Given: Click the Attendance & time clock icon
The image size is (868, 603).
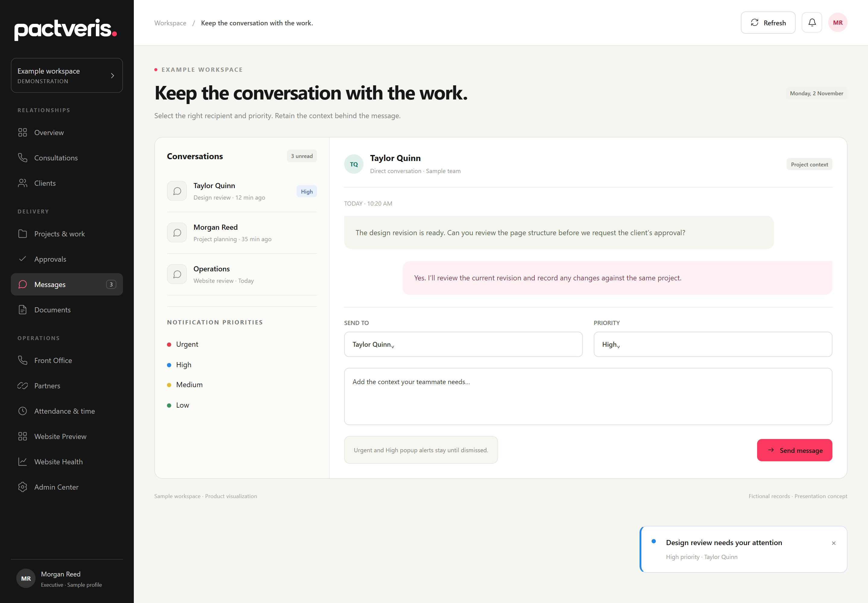Looking at the screenshot, I should coord(23,411).
